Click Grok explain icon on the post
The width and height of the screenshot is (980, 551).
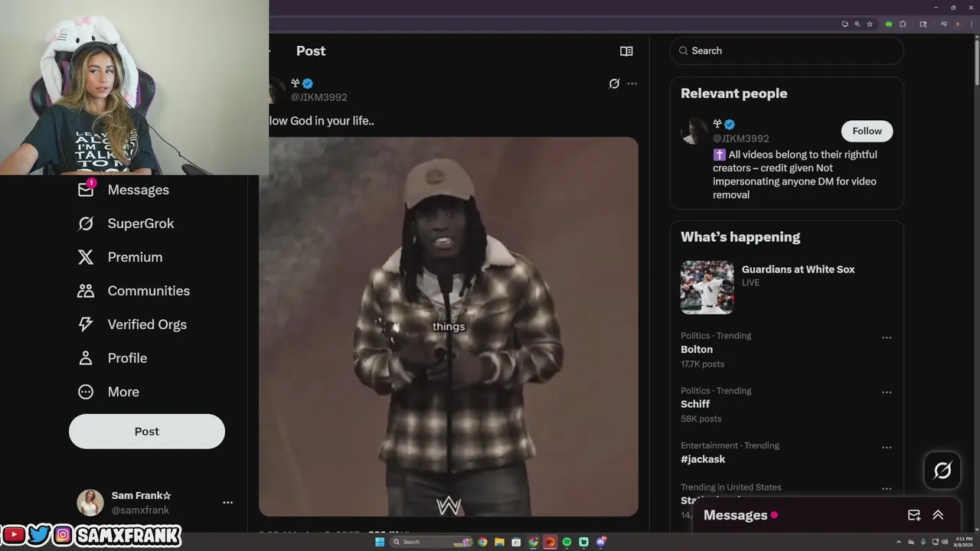(614, 83)
